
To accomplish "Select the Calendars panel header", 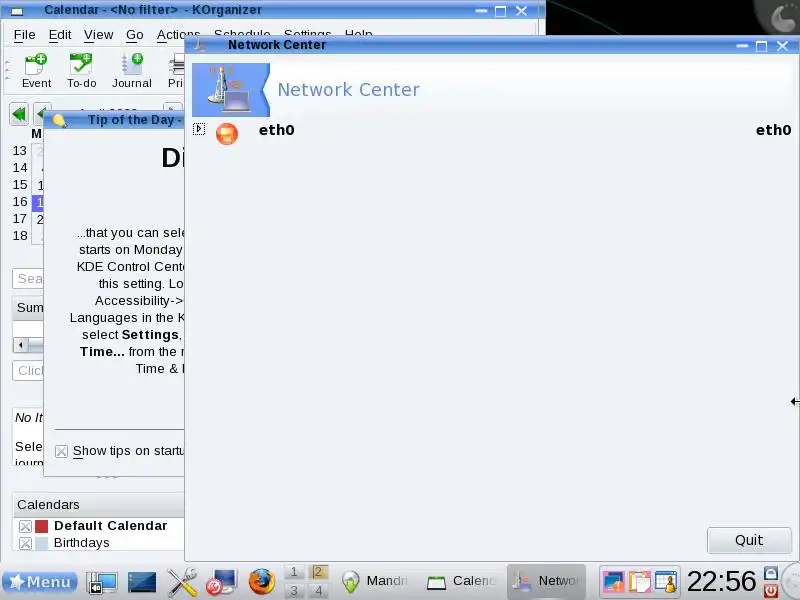I will tap(98, 505).
